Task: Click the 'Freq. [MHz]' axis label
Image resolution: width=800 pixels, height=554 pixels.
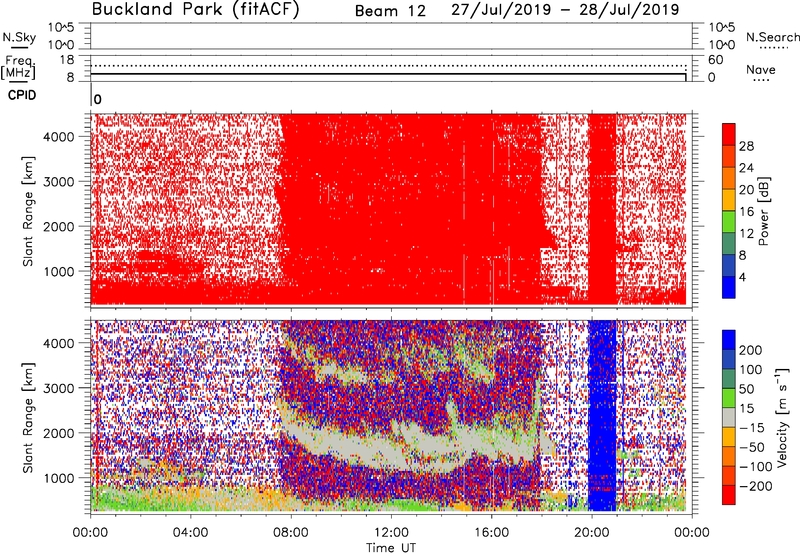Action: pos(18,68)
